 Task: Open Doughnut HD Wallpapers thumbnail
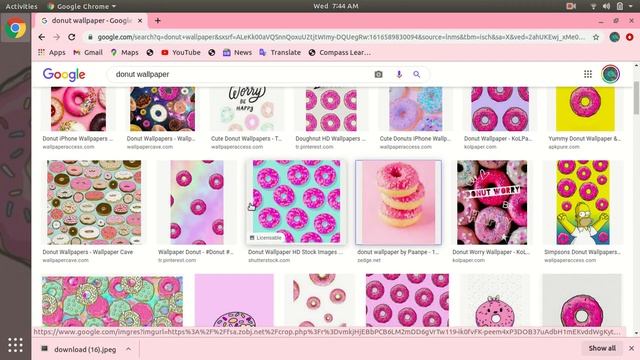(331, 109)
